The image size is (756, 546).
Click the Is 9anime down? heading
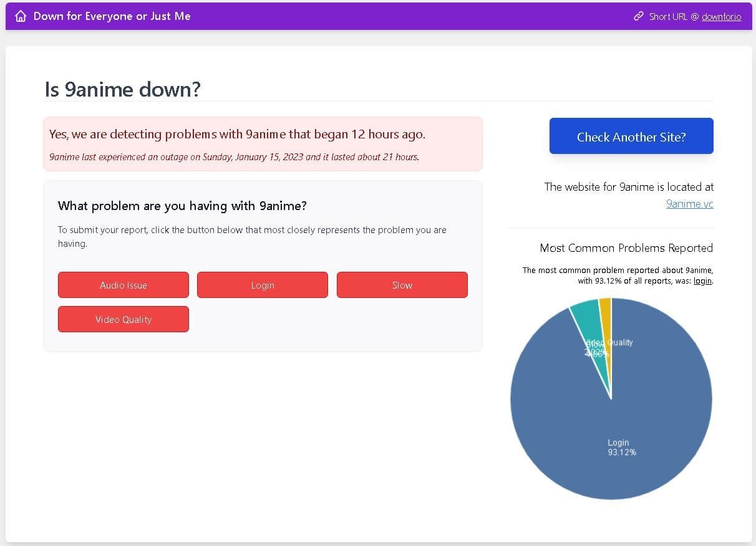(123, 90)
